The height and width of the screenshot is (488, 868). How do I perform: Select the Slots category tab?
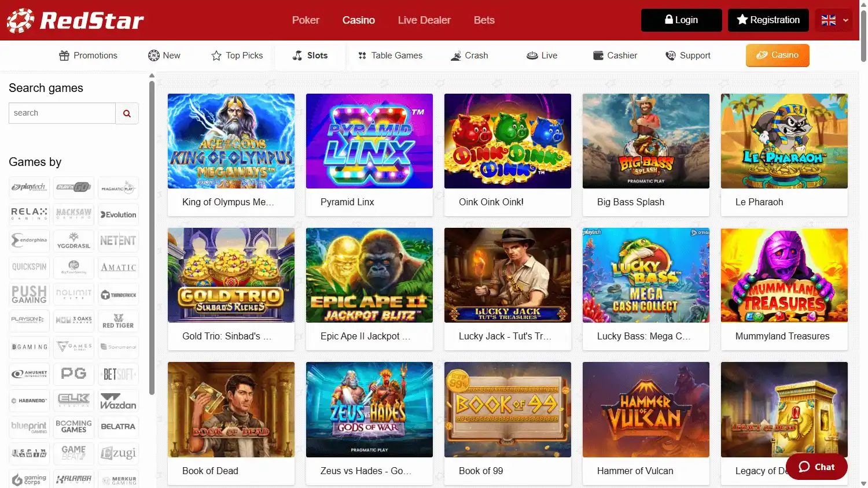pos(310,56)
